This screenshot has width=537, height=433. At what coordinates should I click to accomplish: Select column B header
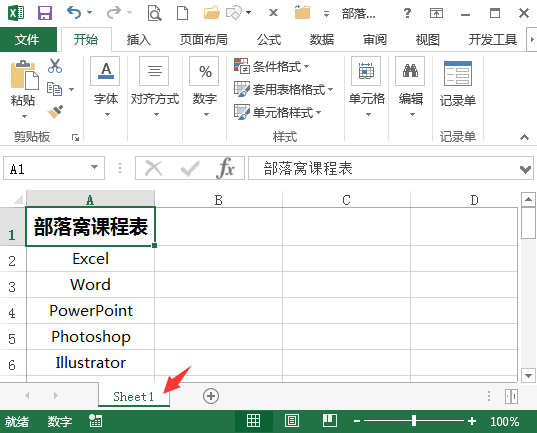tap(218, 200)
